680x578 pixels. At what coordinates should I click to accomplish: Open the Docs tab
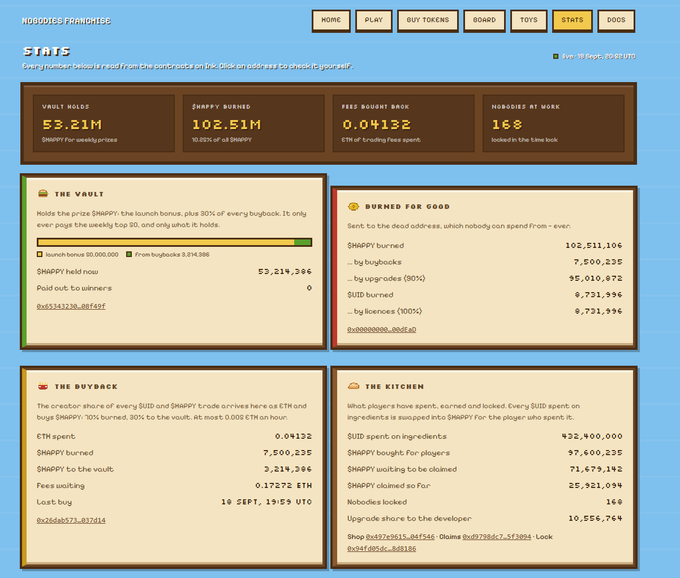point(616,20)
